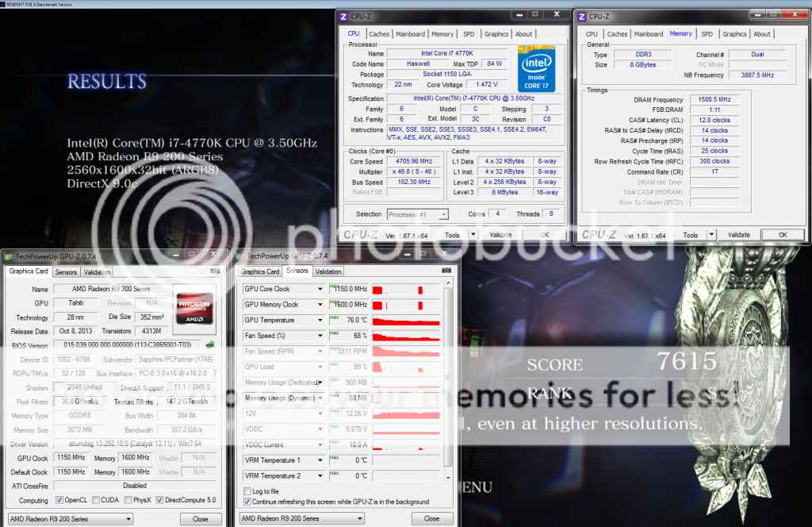Uncheck Continue refreshing in background checkbox

pyautogui.click(x=247, y=502)
